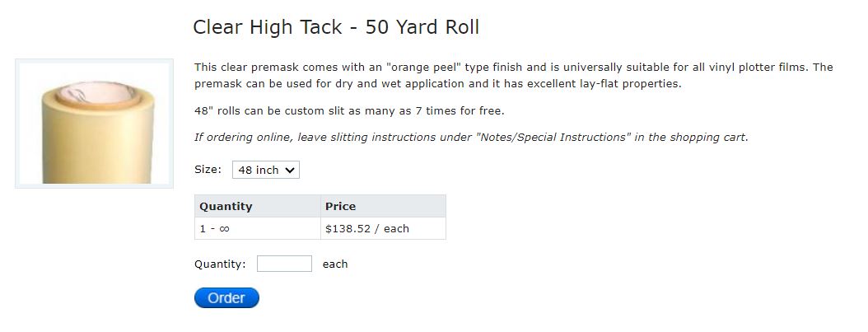Click the $138.52 / each price cell
The height and width of the screenshot is (332, 868).
click(x=383, y=228)
